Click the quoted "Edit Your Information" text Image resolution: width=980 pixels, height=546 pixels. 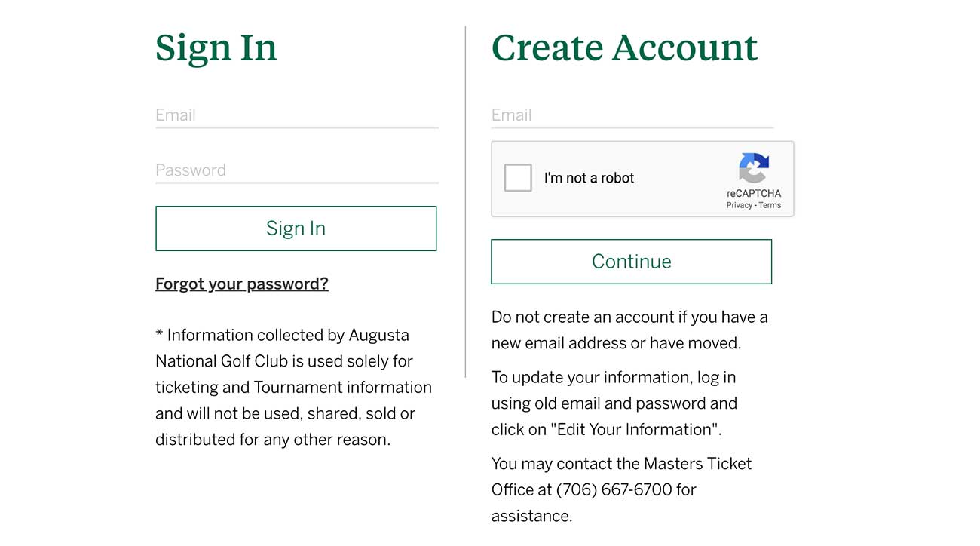point(635,429)
